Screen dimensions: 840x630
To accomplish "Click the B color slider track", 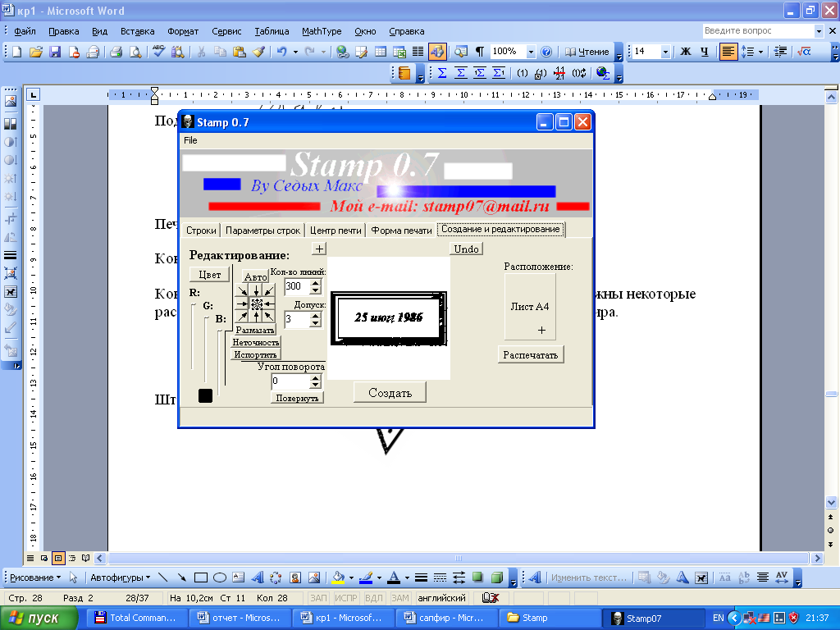I will click(219, 362).
